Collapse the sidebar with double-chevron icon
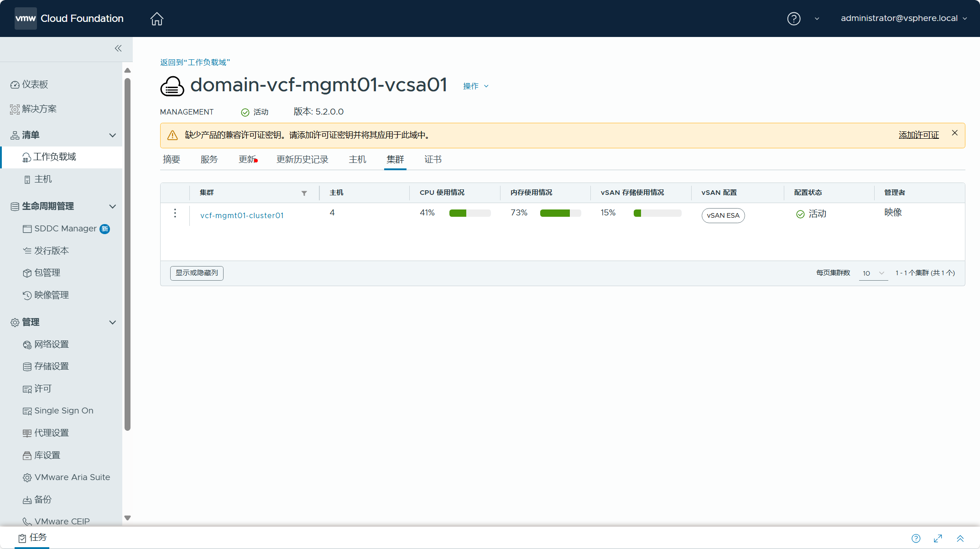The image size is (980, 549). coord(118,48)
